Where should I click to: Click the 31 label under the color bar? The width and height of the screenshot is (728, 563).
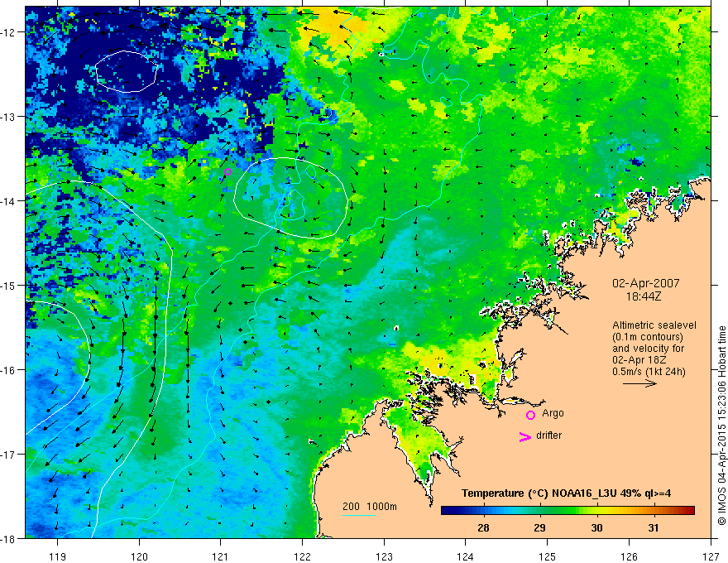[x=654, y=527]
